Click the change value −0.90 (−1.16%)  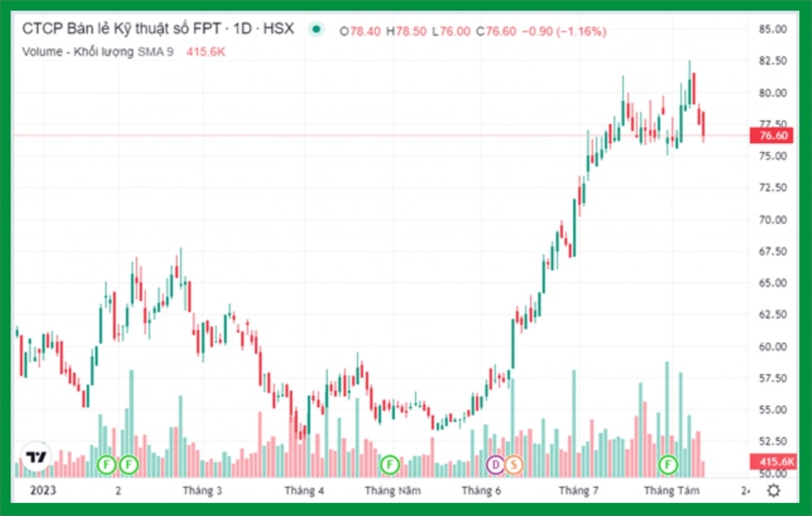coord(564,32)
